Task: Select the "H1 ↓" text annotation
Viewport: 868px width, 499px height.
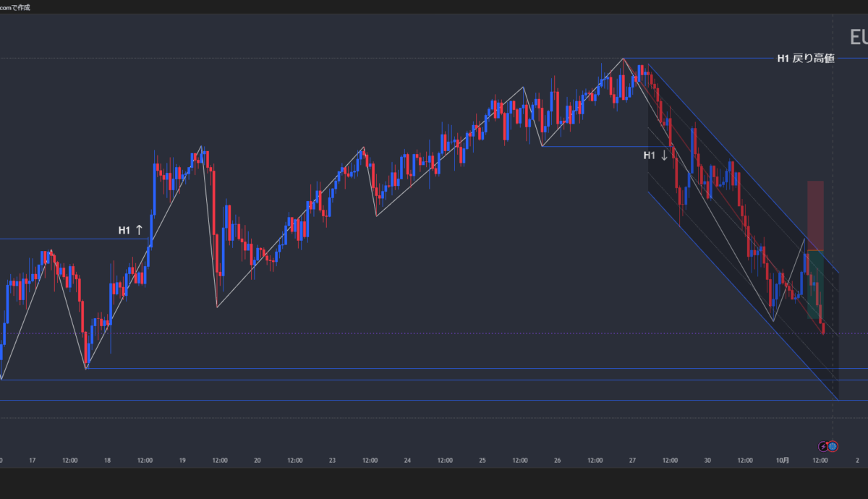Action: [655, 155]
